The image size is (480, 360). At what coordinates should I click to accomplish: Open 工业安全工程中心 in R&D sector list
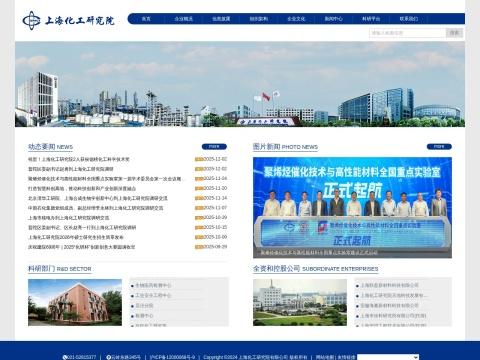point(153,296)
